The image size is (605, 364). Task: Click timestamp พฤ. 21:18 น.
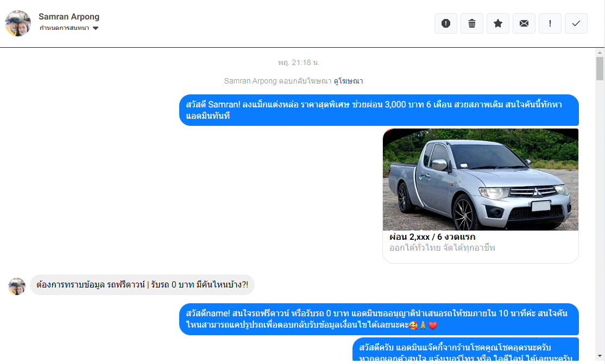coord(299,62)
